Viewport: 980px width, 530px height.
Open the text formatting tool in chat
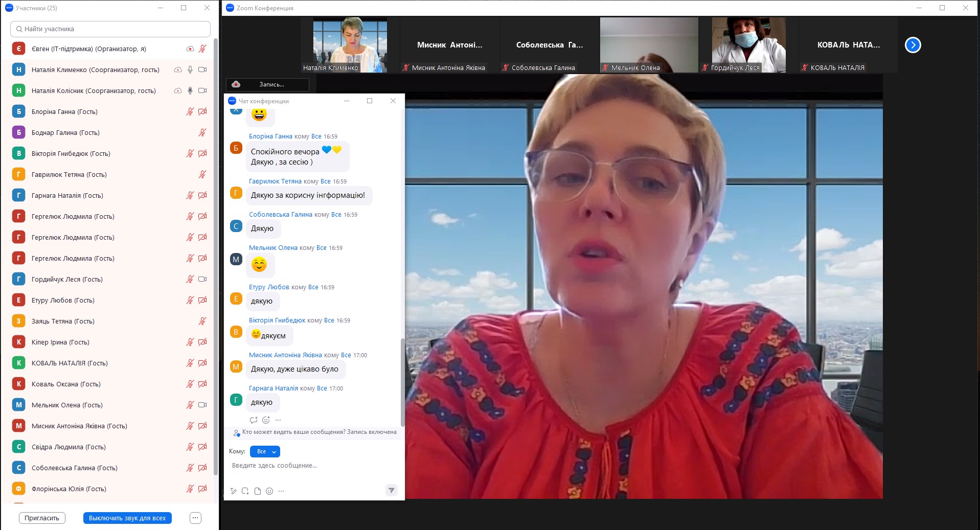click(x=233, y=491)
